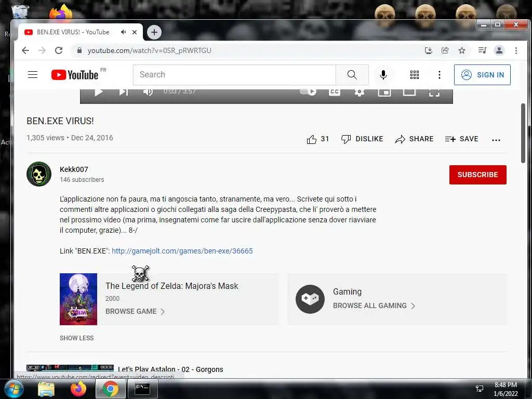The width and height of the screenshot is (532, 399).
Task: Open YouTube settings three-dot menu
Action: [x=440, y=75]
